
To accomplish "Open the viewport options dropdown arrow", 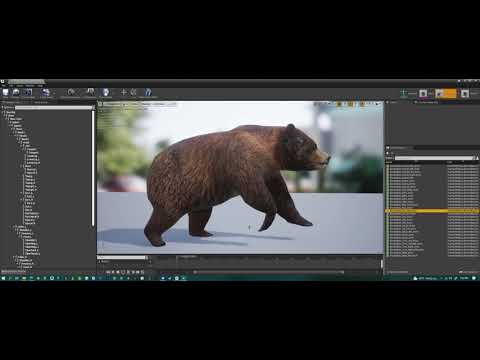I will [100, 104].
